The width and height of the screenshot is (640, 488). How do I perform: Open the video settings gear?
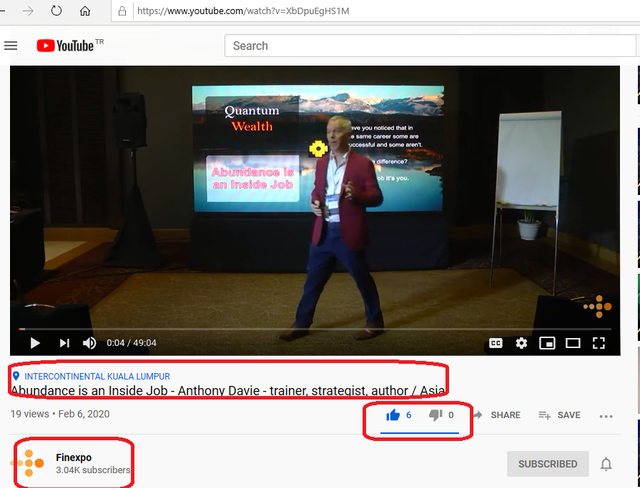[x=521, y=343]
